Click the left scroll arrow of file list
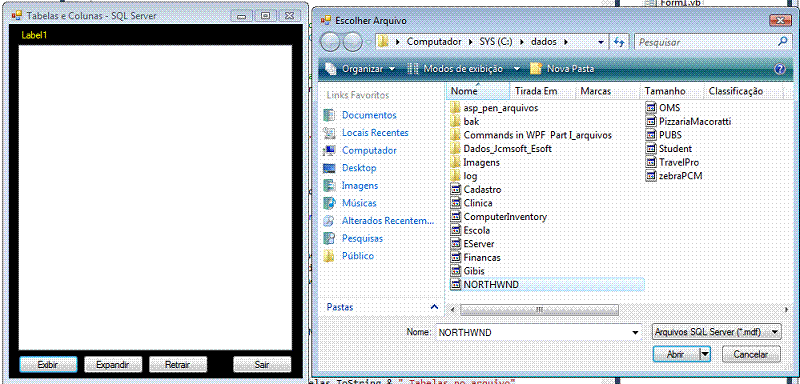The image size is (800, 384). (x=452, y=309)
